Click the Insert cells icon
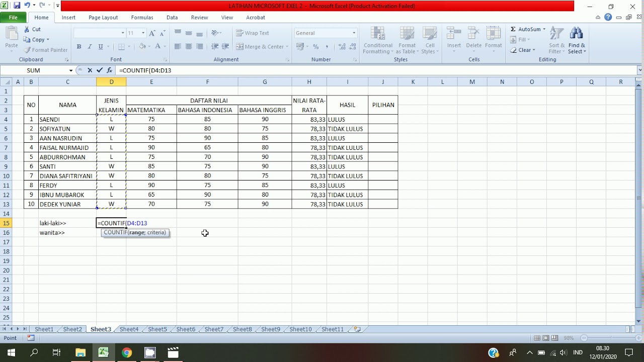This screenshot has width=644, height=362. pos(454,38)
